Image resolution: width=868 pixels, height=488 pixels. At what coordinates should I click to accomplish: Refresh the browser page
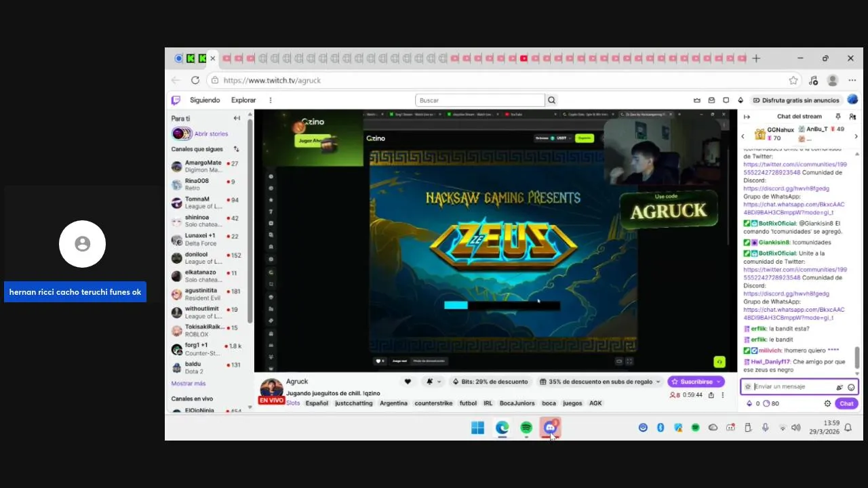(195, 80)
